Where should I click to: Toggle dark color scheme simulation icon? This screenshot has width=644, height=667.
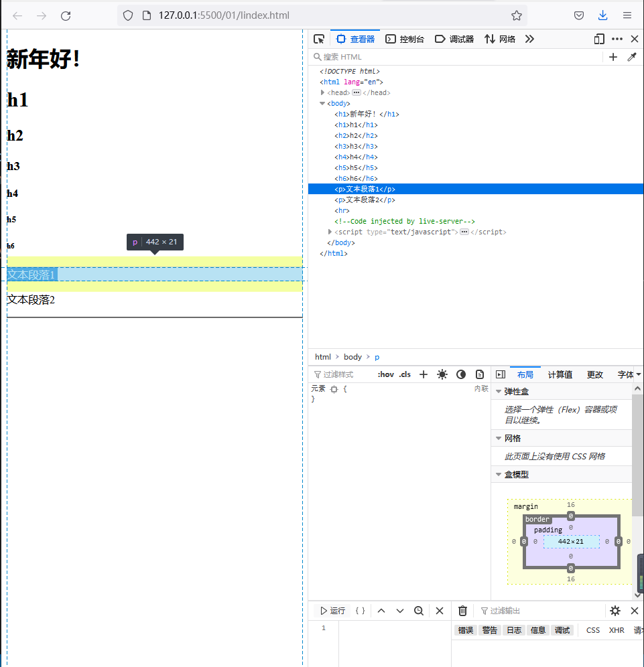(460, 374)
